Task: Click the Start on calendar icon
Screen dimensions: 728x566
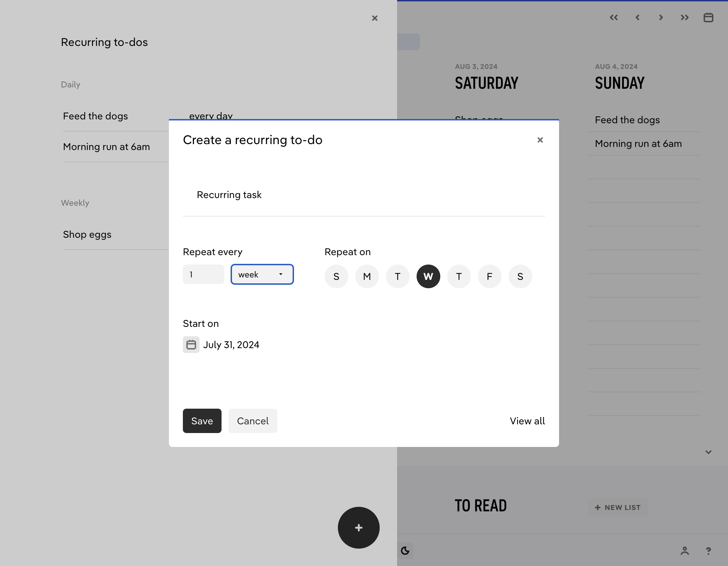Action: point(191,345)
